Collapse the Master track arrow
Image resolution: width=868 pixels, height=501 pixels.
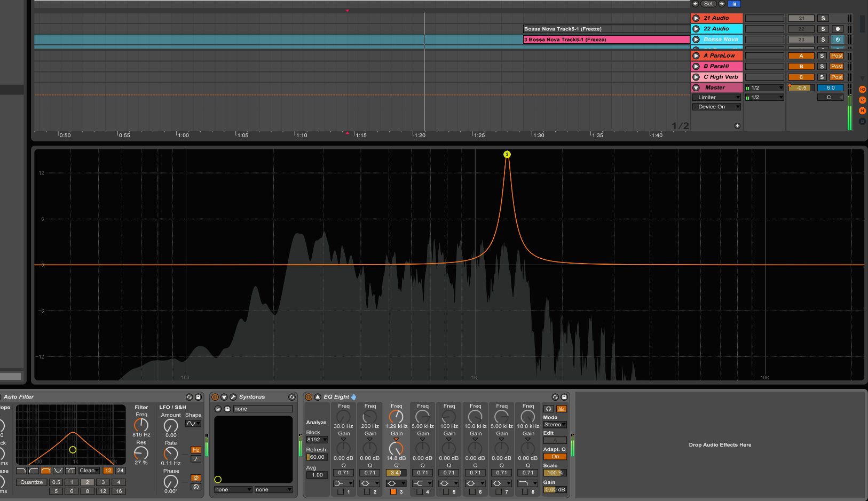tap(696, 88)
